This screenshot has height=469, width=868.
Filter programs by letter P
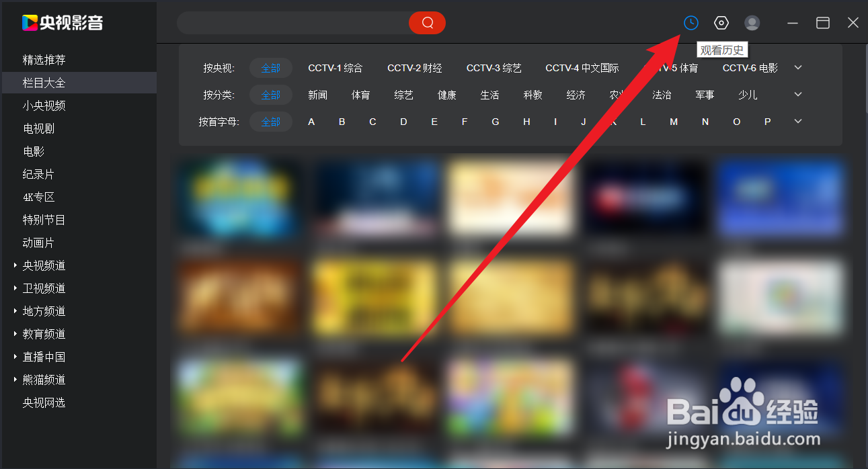point(768,122)
